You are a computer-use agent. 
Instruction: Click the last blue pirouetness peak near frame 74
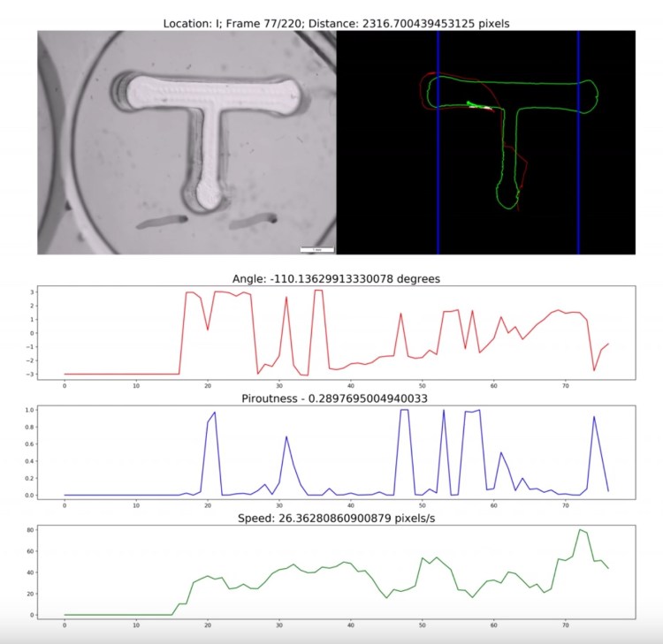pyautogui.click(x=594, y=417)
